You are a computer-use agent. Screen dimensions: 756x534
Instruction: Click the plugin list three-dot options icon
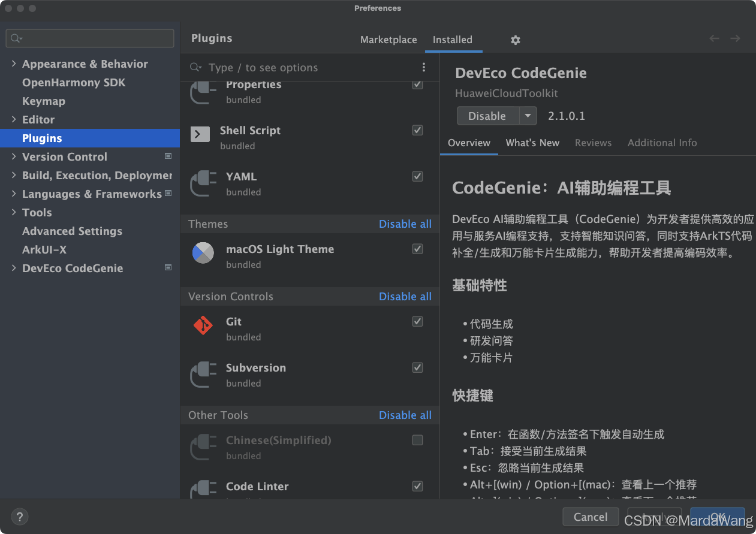point(424,67)
